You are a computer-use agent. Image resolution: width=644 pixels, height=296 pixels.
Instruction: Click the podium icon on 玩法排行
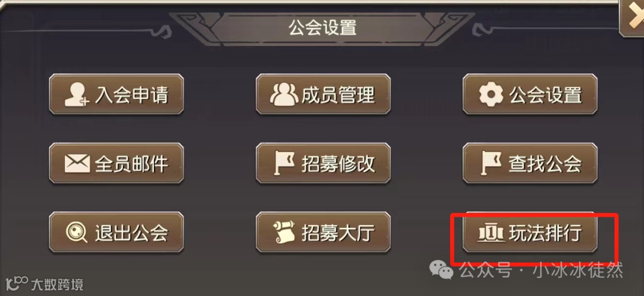pos(491,233)
